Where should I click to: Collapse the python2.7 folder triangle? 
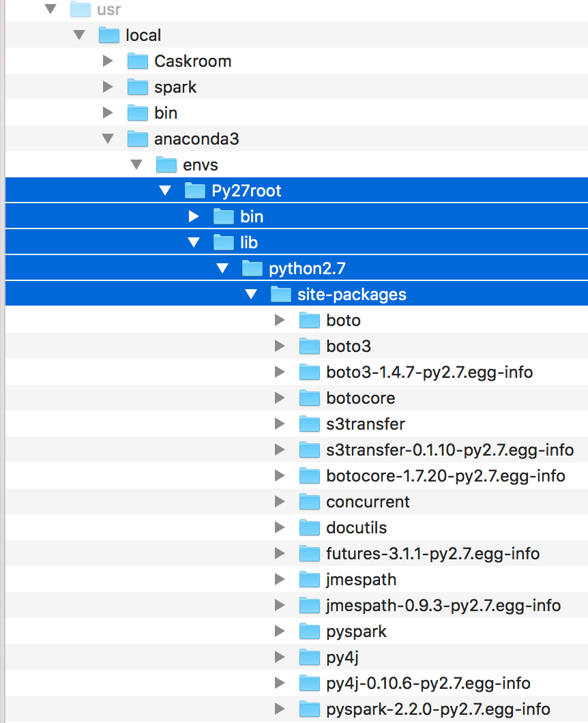[x=222, y=268]
